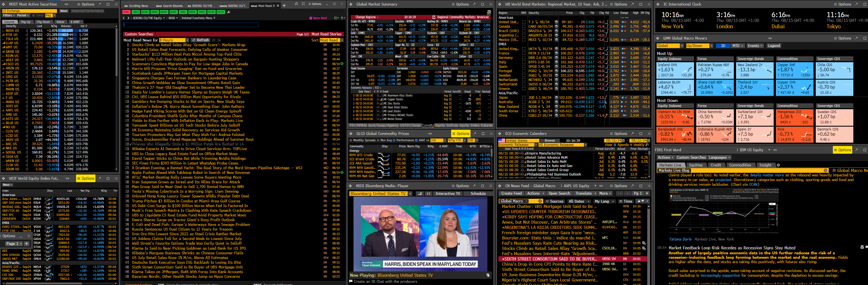Click the screen icon beside Bloomberg United States TV
Viewport: 868px width, 285px height.
coord(420,194)
